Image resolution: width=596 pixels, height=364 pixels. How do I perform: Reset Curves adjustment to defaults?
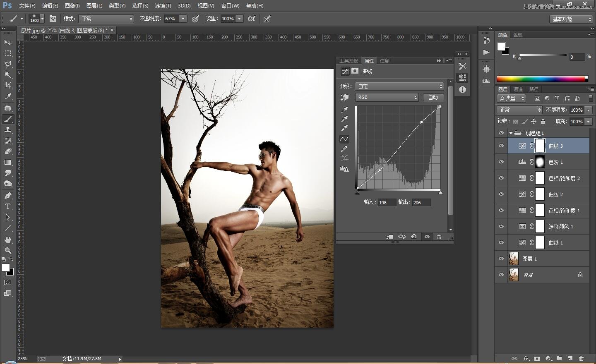(414, 237)
